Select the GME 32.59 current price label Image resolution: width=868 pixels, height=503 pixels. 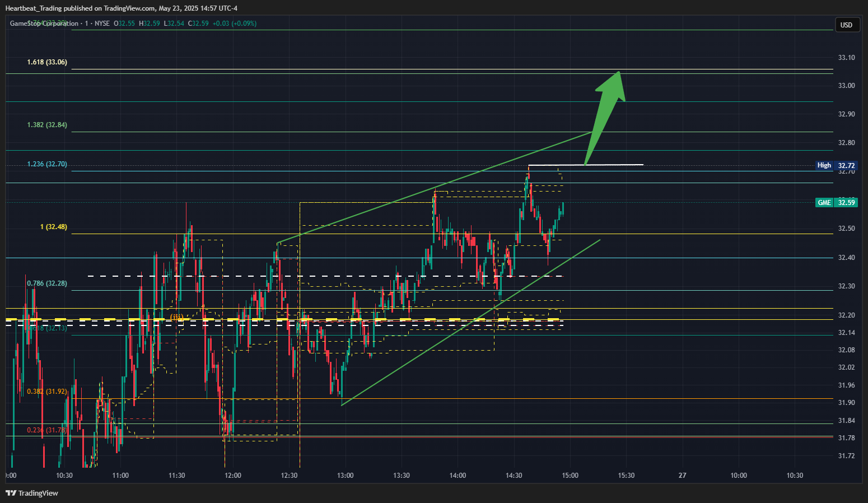[836, 202]
